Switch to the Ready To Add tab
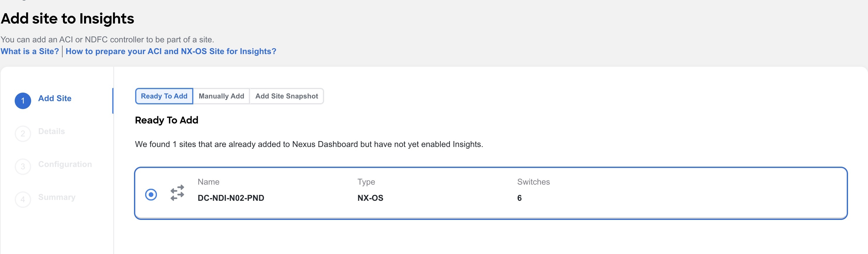The height and width of the screenshot is (254, 868). point(164,96)
